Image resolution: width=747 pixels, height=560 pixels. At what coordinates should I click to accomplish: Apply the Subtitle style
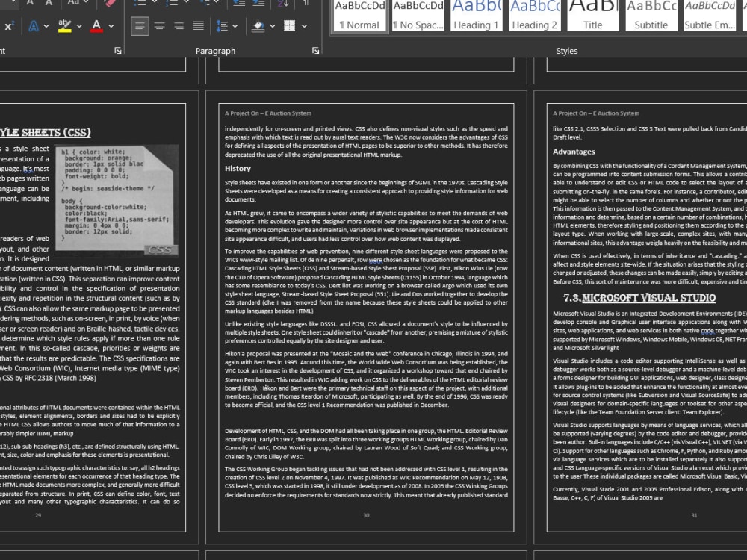pyautogui.click(x=651, y=16)
